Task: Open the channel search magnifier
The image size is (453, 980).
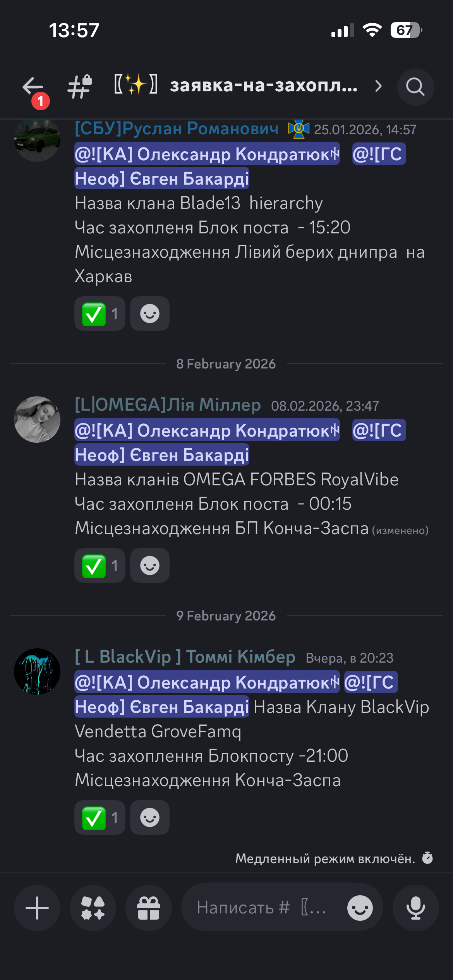Action: click(415, 87)
